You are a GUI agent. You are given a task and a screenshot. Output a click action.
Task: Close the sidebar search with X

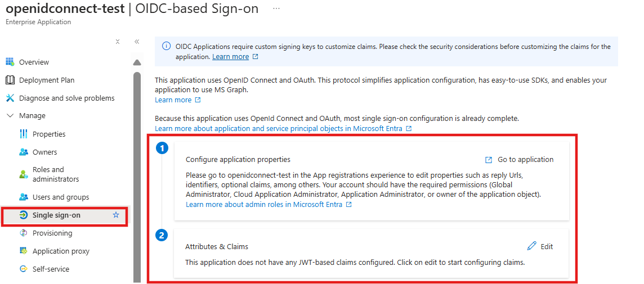coord(118,42)
